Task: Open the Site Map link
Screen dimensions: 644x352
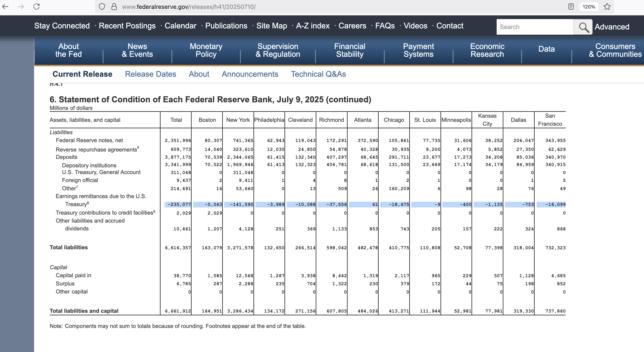Action: click(271, 26)
